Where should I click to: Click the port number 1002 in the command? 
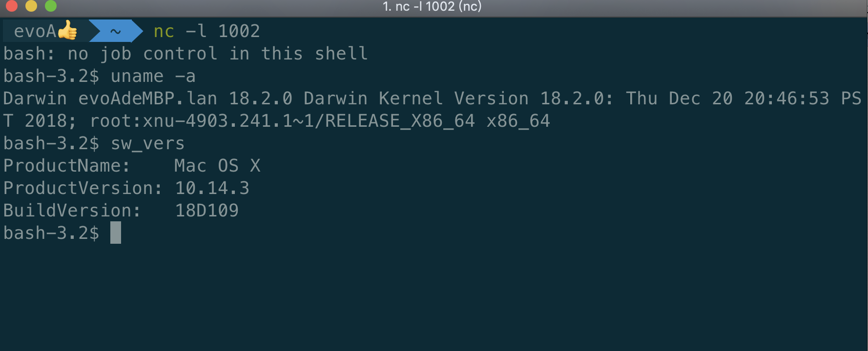tap(239, 31)
